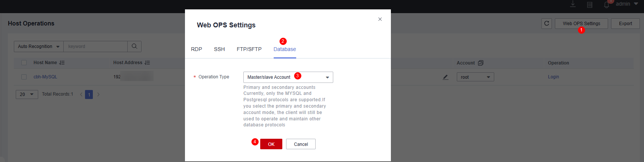Open the notification bell
Viewport: 644px width, 162px height.
coord(607,5)
